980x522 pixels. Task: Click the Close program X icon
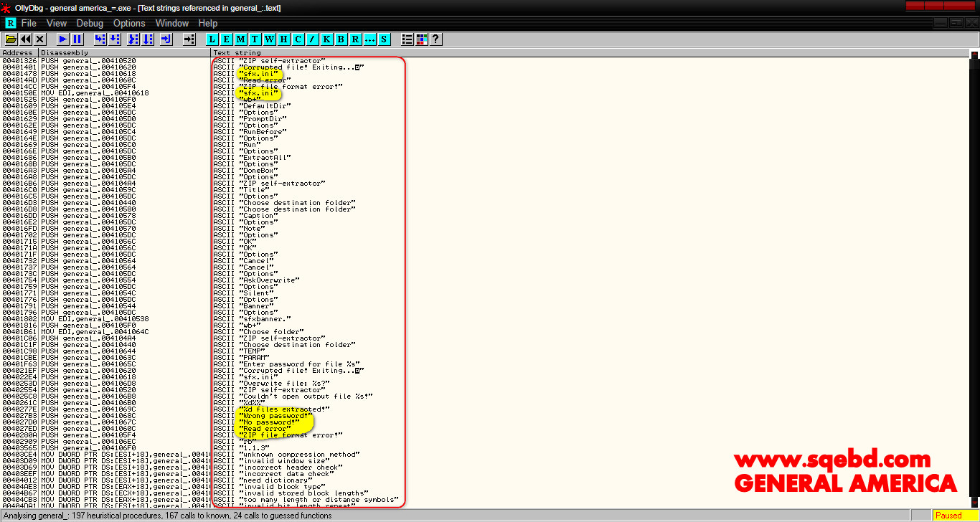pyautogui.click(x=40, y=39)
